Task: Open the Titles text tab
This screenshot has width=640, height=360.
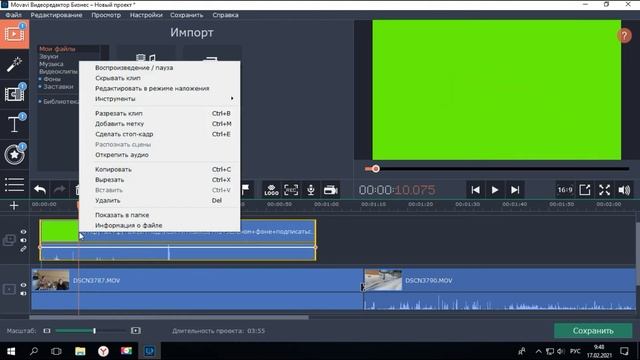Action: [14, 124]
